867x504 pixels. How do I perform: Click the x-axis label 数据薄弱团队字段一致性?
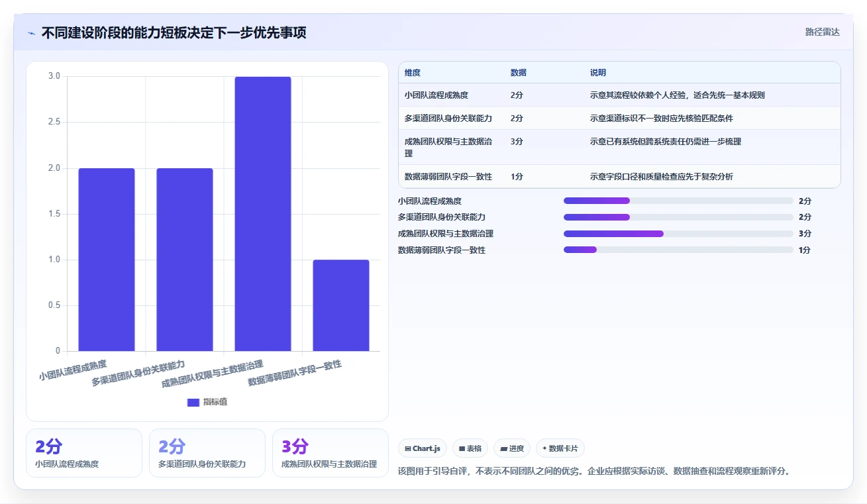tap(295, 373)
